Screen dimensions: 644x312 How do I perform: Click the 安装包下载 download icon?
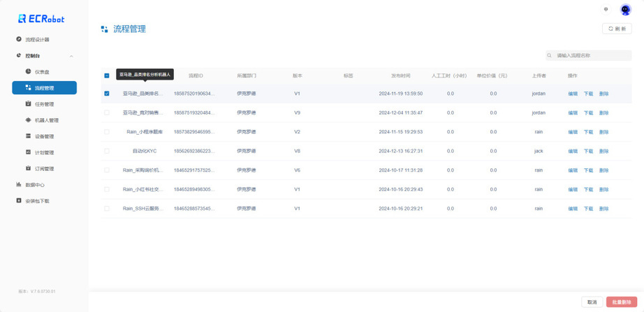pyautogui.click(x=18, y=201)
